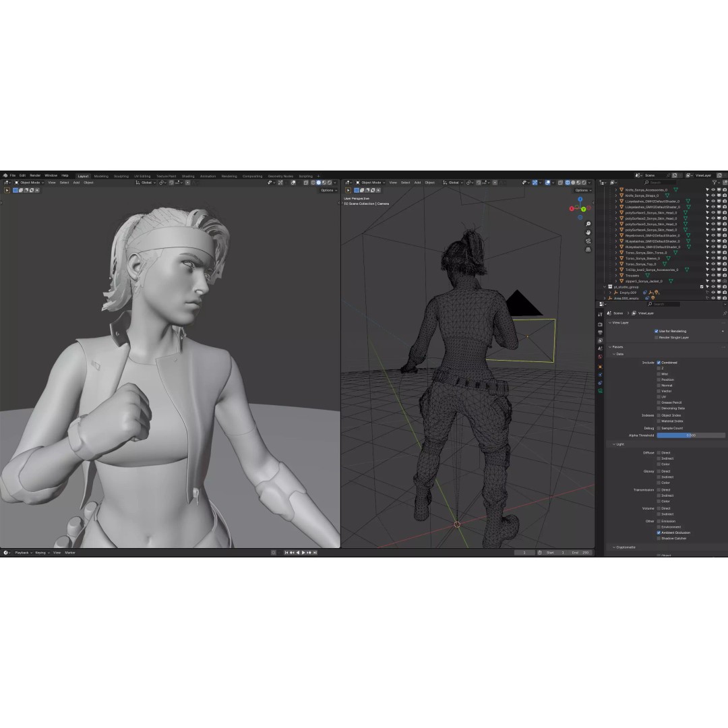Open the Tool properties tab
Screen dimensions: 728x728
601,314
